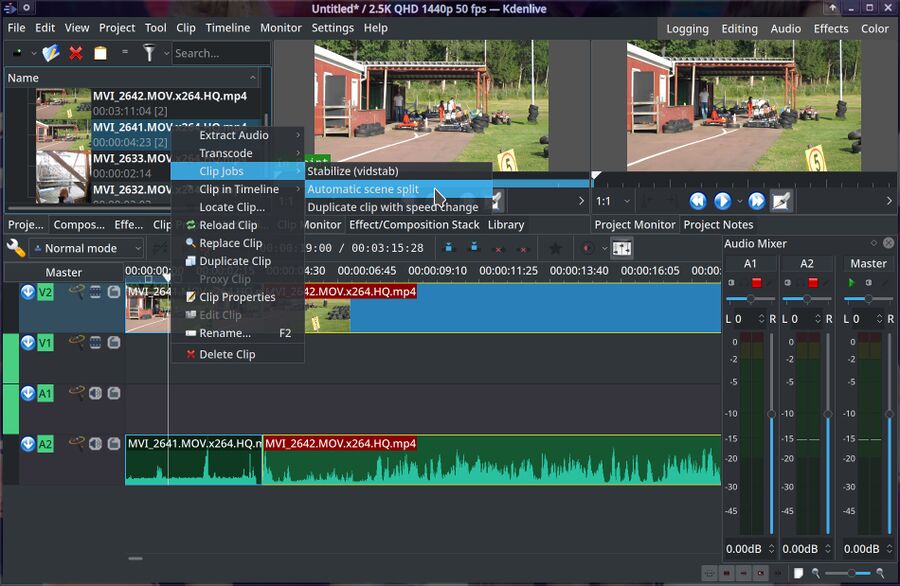Image resolution: width=900 pixels, height=586 pixels.
Task: Click play in the Project Monitor
Action: (722, 201)
